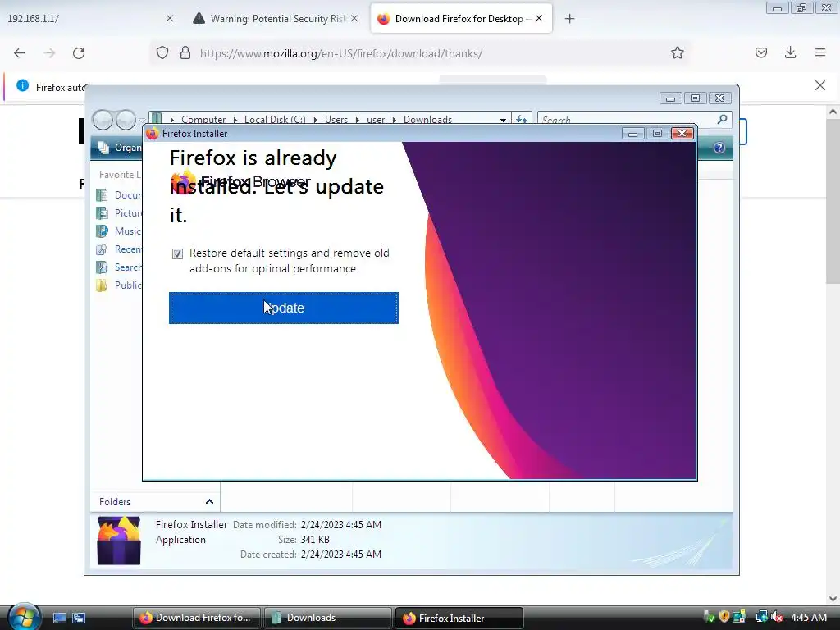This screenshot has width=840, height=630.
Task: Click Firefox page vertical scrollbar thumb
Action: pyautogui.click(x=833, y=201)
